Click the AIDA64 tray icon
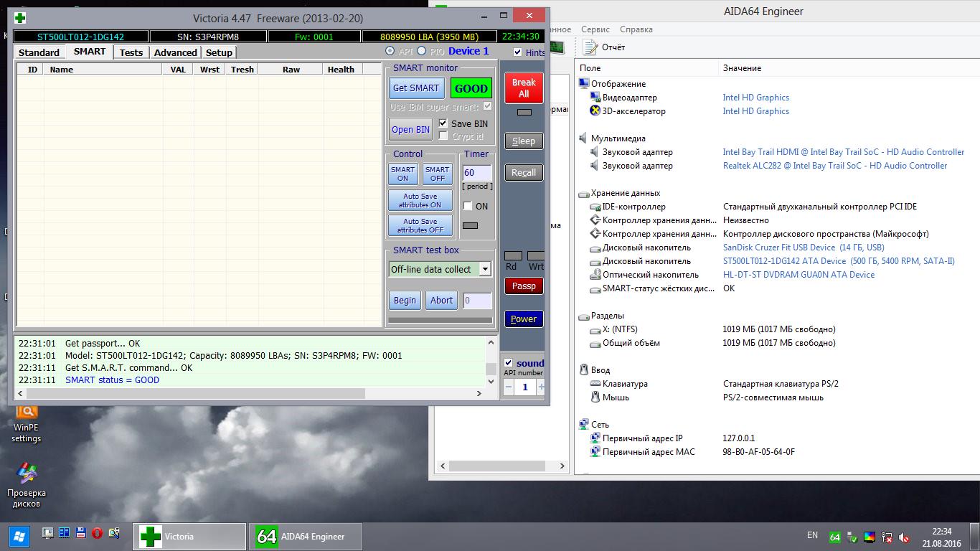The image size is (980, 551). pyautogui.click(x=834, y=537)
